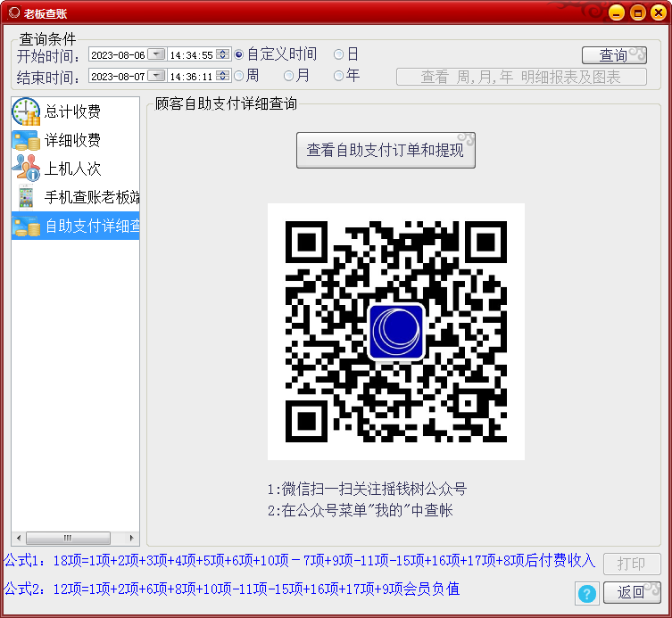Click the QR code center logo
Viewport: 672px width, 618px height.
(x=395, y=331)
